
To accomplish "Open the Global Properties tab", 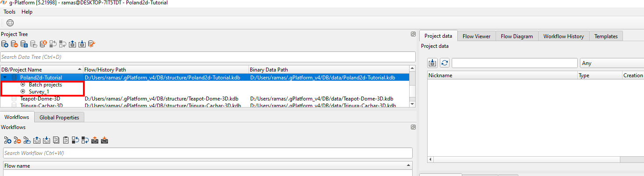I will [x=59, y=117].
